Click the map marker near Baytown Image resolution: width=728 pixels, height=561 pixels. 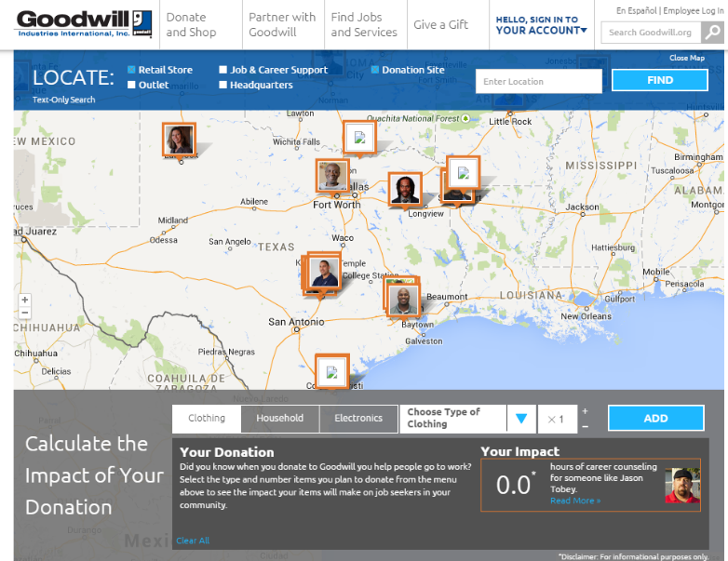click(402, 301)
